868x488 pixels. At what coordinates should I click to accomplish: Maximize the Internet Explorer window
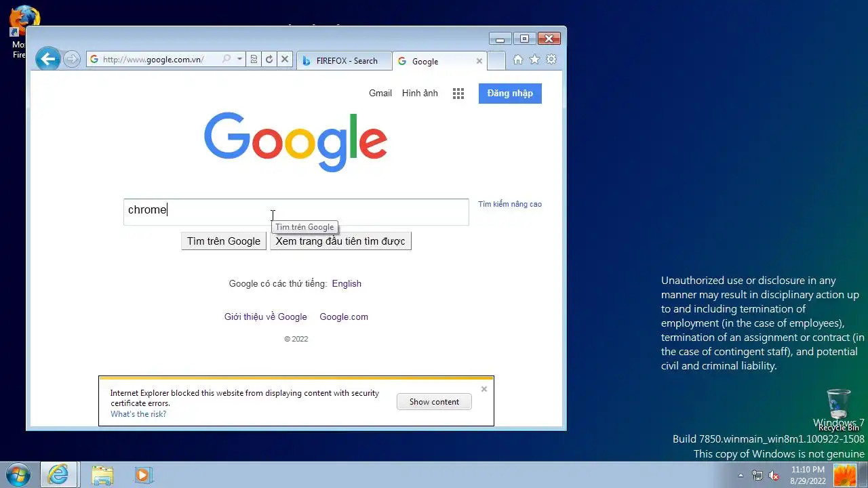524,39
